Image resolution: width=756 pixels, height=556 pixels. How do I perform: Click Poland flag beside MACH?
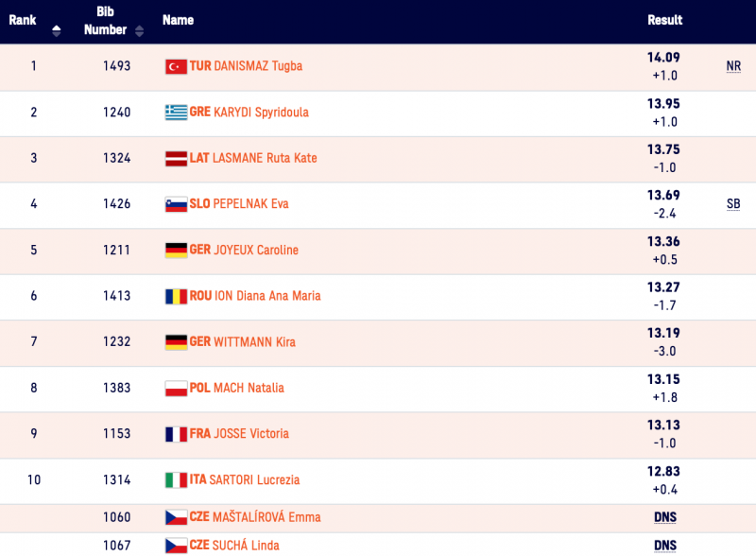[176, 388]
